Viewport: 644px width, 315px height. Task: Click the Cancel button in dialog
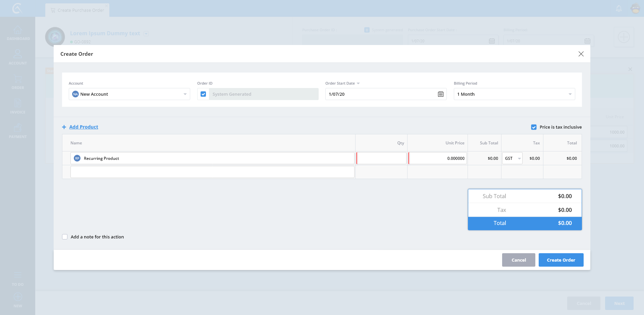tap(518, 260)
